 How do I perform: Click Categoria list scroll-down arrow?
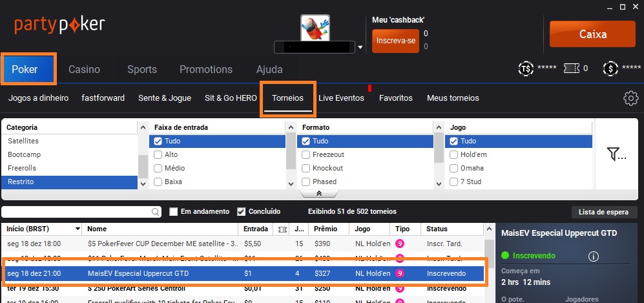point(143,184)
